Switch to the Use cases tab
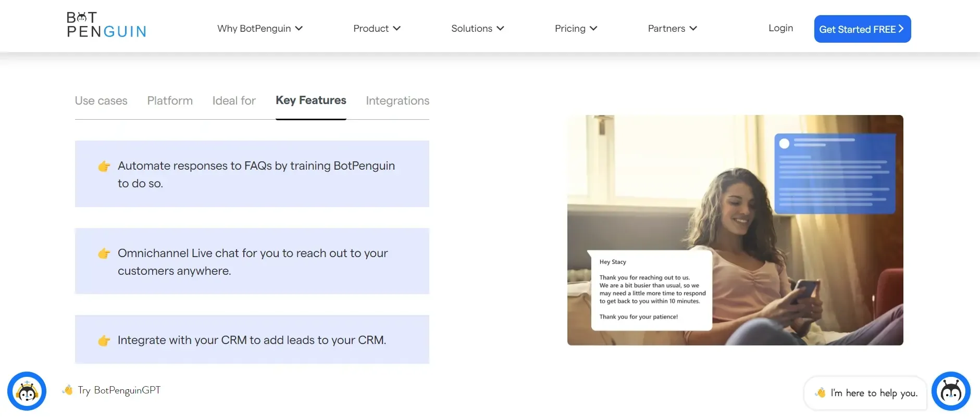The width and height of the screenshot is (980, 420). coord(101,101)
